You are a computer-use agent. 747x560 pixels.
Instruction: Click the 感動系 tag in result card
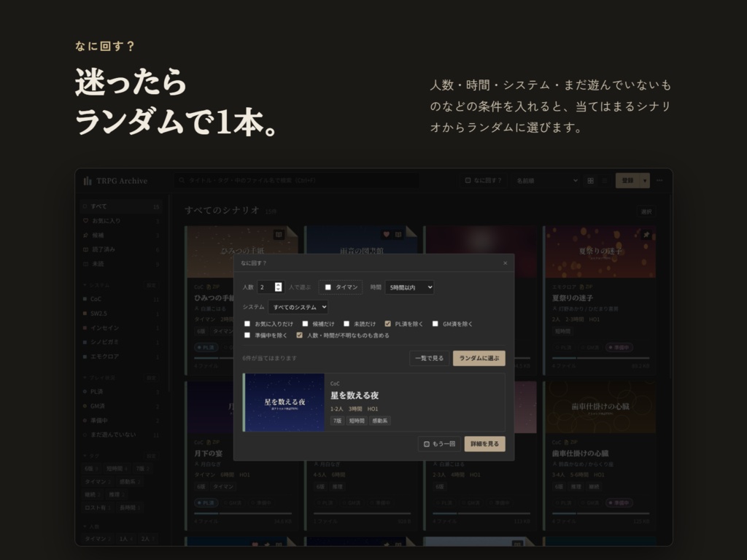379,421
